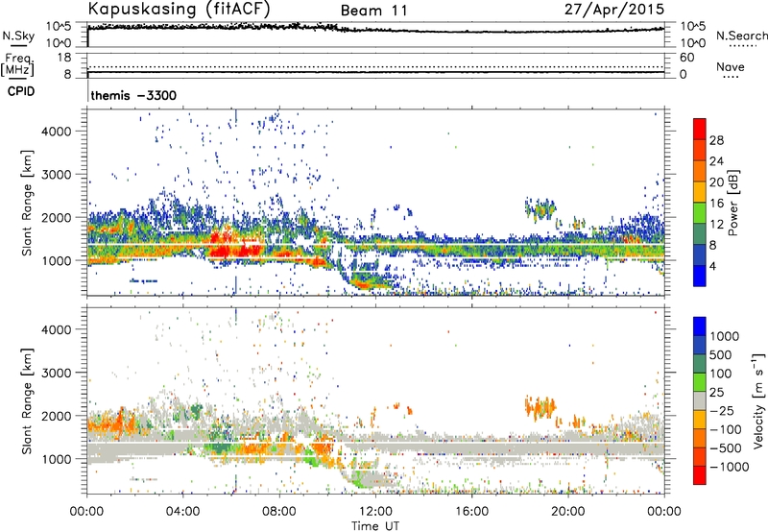768x532 pixels.
Task: Click the right-axis value '60' for Nave
Action: 687,58
